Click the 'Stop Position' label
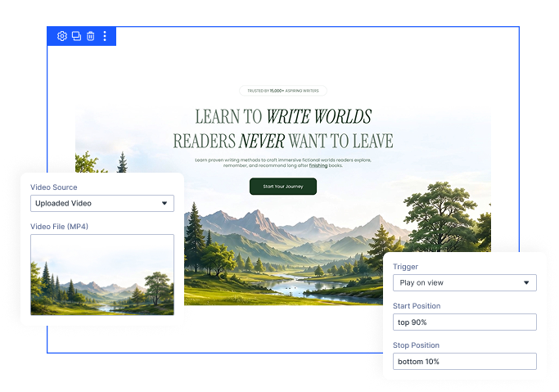This screenshot has width=559, height=392. 416,345
